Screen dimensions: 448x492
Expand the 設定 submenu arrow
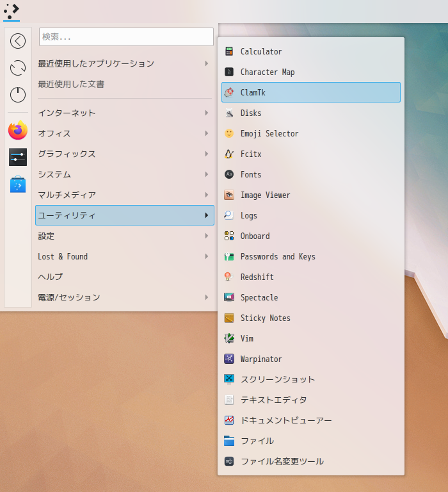pos(207,236)
